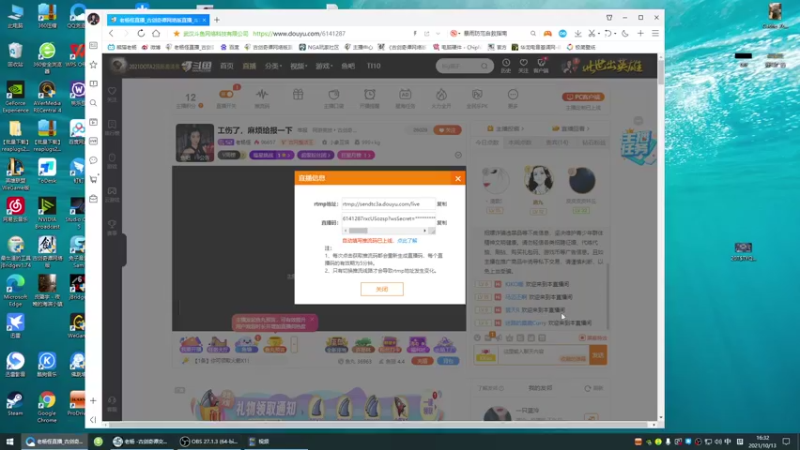Go back in browser

[x=112, y=33]
